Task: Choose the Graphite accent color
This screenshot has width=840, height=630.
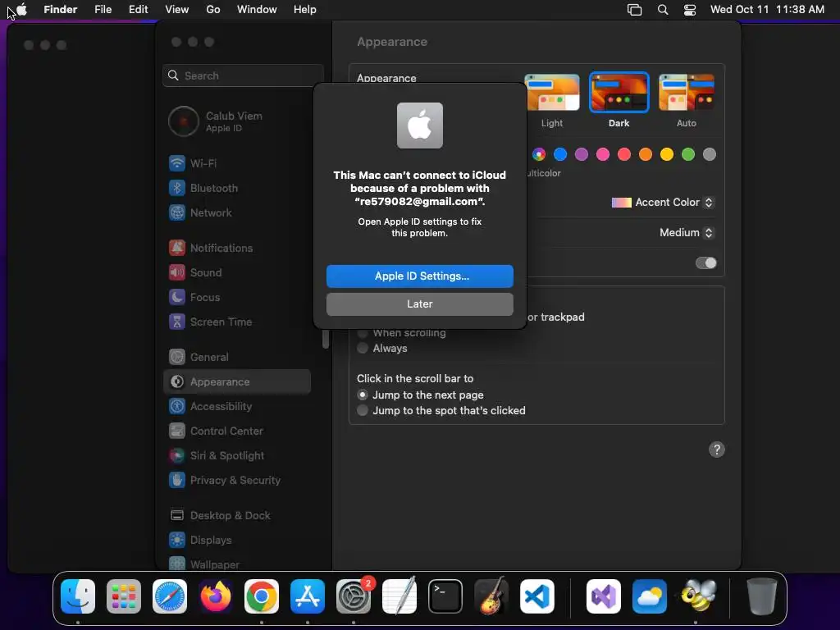Action: pos(710,155)
